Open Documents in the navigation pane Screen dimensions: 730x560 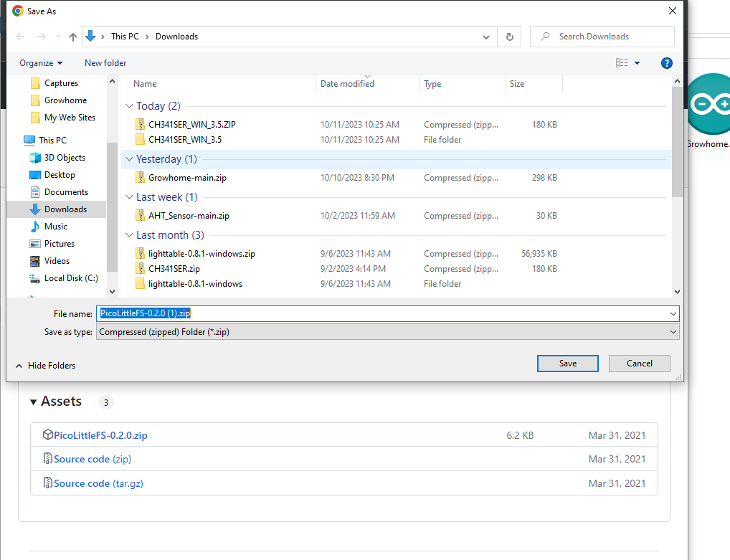[x=59, y=191]
